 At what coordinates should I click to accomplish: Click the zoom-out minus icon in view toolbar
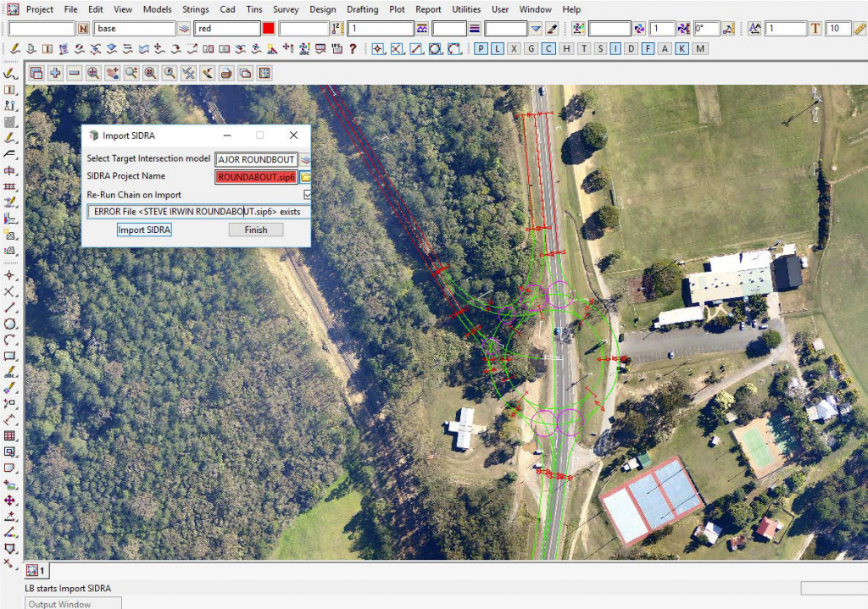(74, 73)
